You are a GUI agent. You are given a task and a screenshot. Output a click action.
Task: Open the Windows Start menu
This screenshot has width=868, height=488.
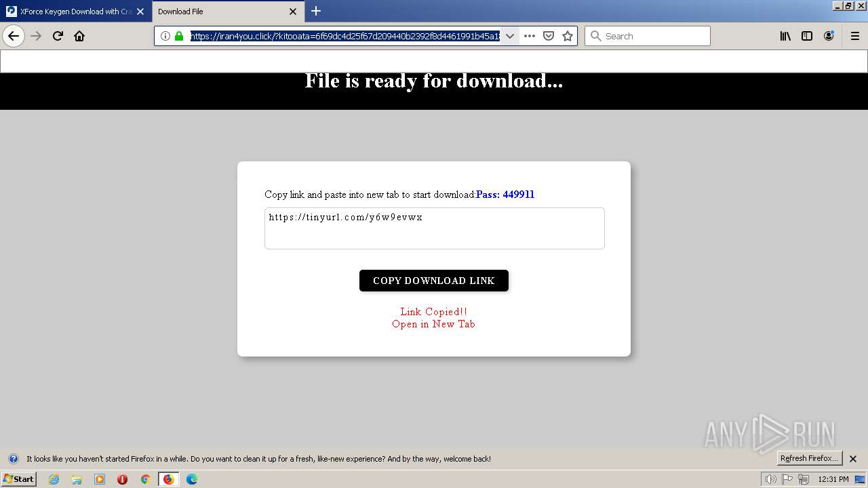click(19, 479)
